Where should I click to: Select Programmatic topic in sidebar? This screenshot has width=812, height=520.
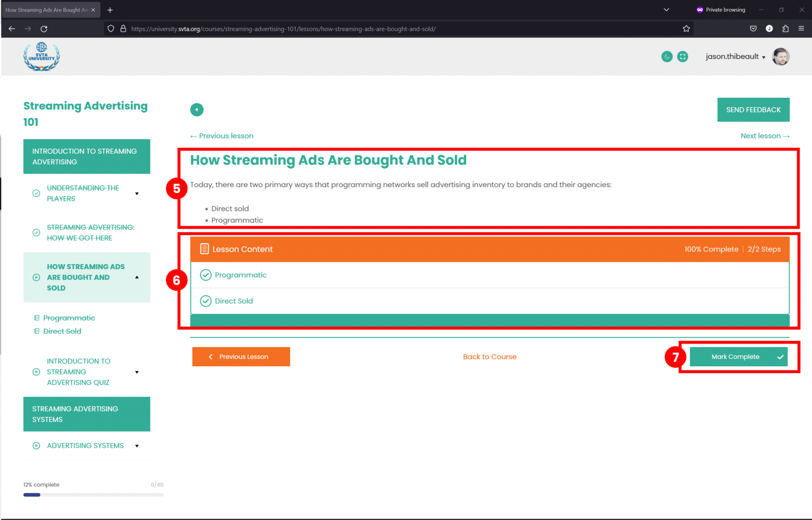pyautogui.click(x=69, y=318)
